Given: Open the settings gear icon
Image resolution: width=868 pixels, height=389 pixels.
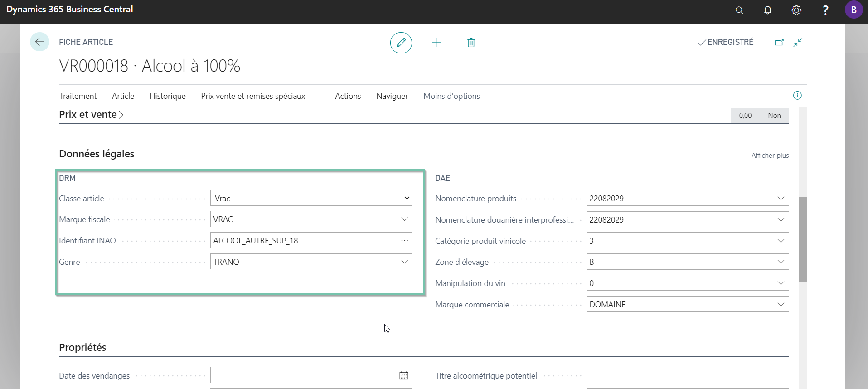Looking at the screenshot, I should pyautogui.click(x=796, y=10).
